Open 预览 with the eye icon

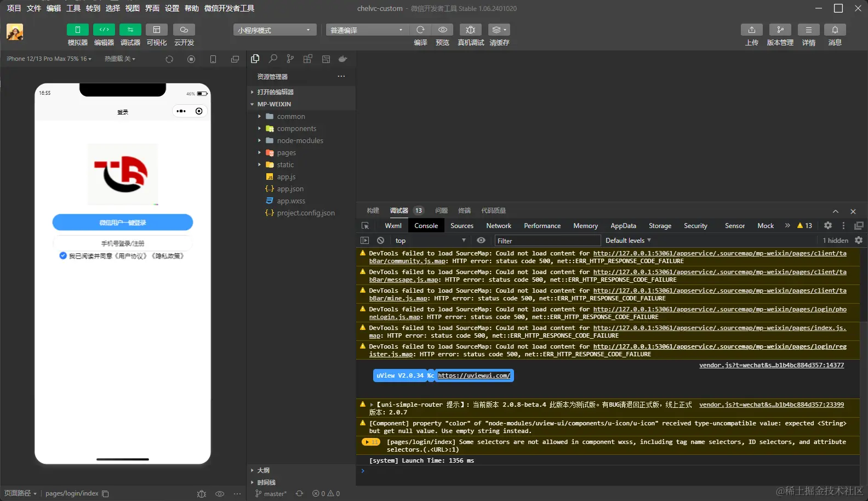click(x=443, y=30)
